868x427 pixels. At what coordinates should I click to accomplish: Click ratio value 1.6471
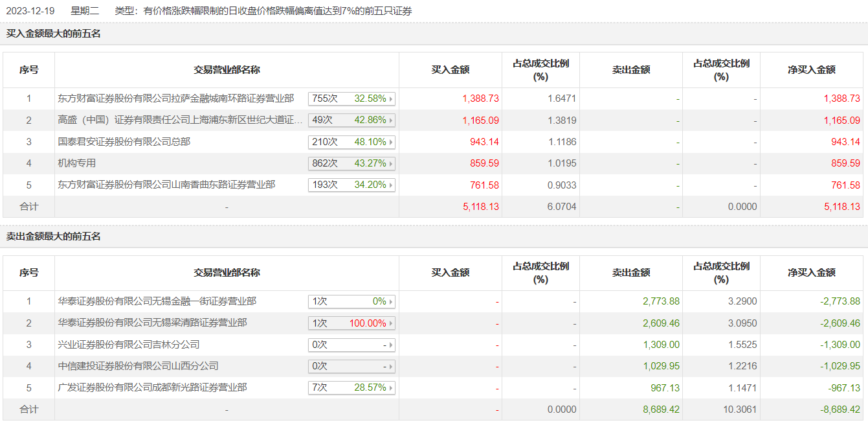click(562, 99)
